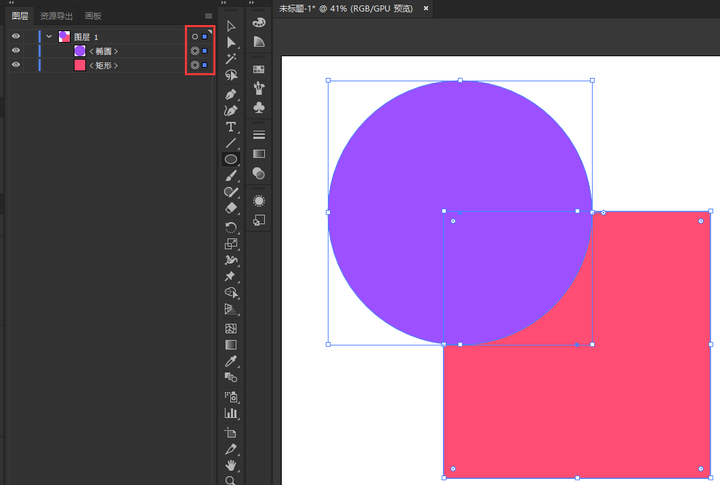720x485 pixels.
Task: Select the Column Graph tool
Action: pos(231,413)
